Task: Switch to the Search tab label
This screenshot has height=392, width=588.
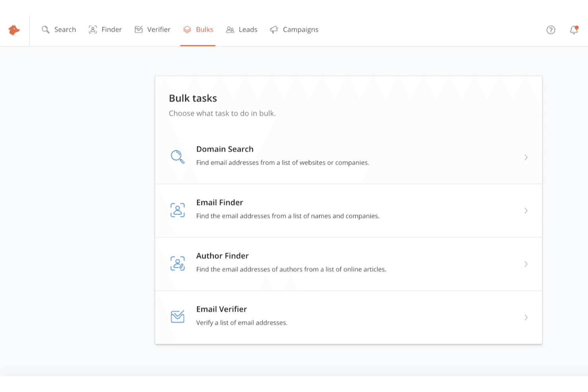Action: pos(65,29)
